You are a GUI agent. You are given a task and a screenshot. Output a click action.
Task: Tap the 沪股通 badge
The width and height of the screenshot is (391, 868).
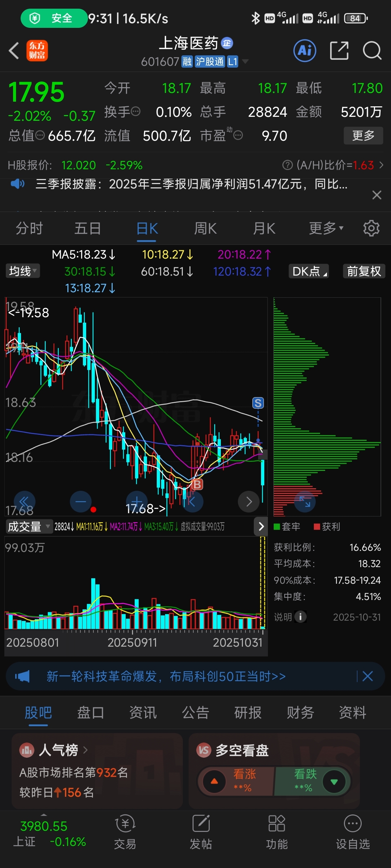[210, 62]
